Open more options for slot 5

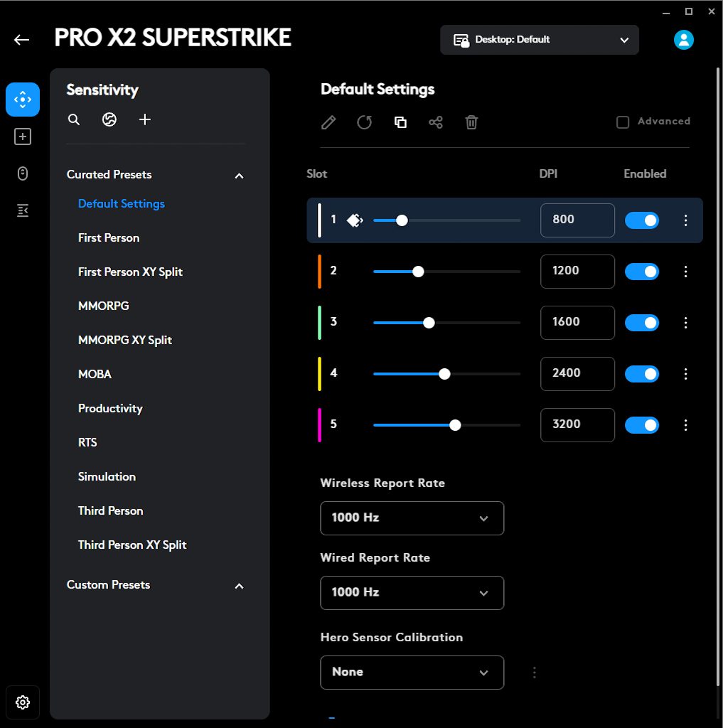(x=685, y=425)
